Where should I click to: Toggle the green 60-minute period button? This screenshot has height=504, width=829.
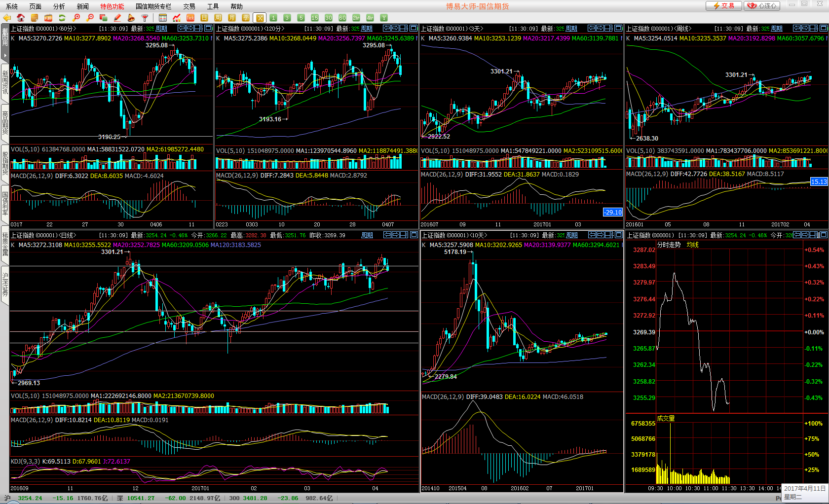point(342,18)
